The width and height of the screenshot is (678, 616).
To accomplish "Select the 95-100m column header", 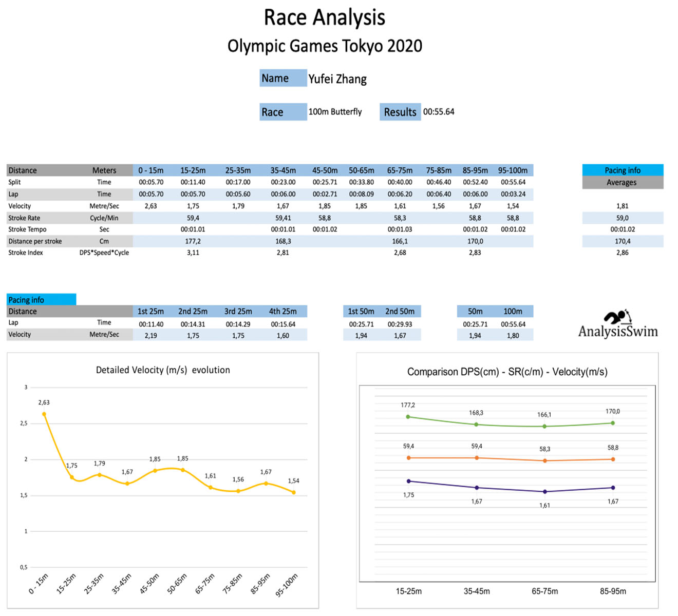I will 513,170.
